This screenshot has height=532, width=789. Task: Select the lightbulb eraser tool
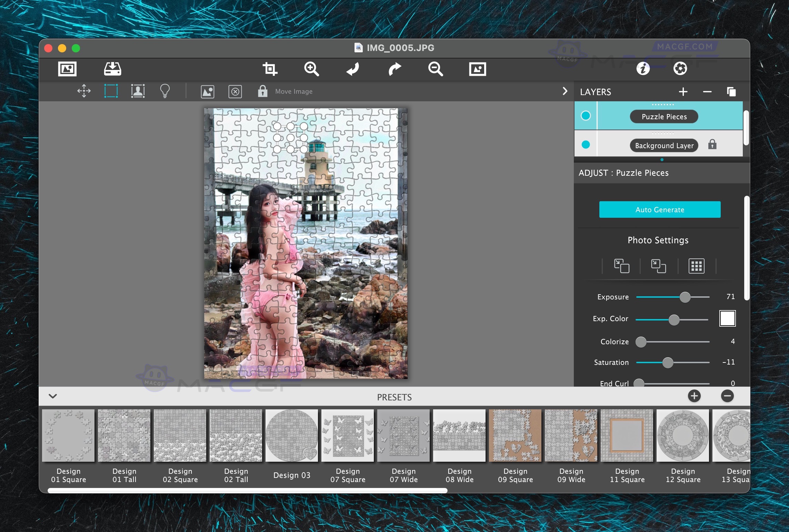pos(165,91)
